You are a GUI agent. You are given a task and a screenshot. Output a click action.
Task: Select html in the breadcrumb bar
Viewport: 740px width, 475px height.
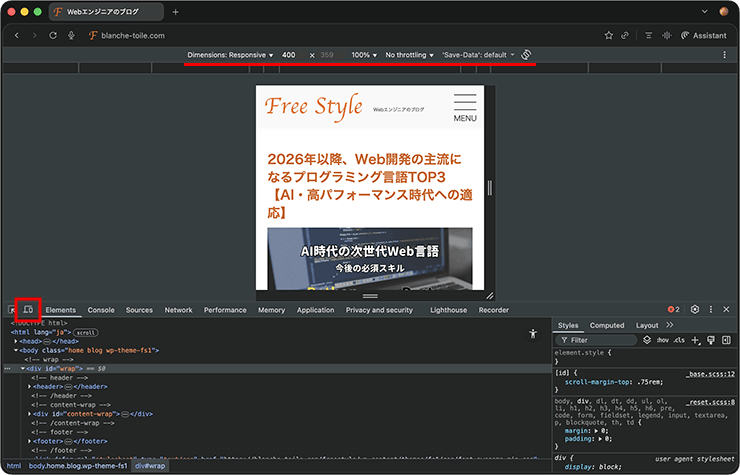pos(14,466)
